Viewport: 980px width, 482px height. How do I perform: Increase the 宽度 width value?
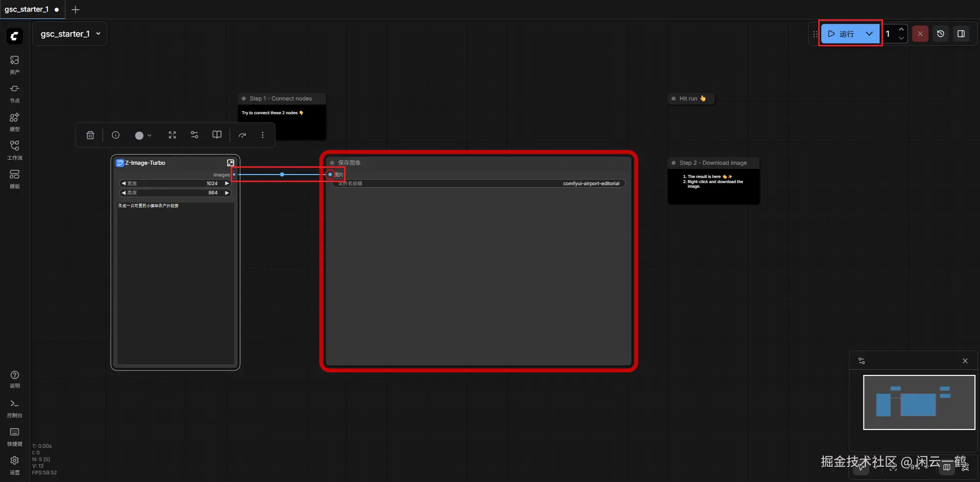click(227, 184)
